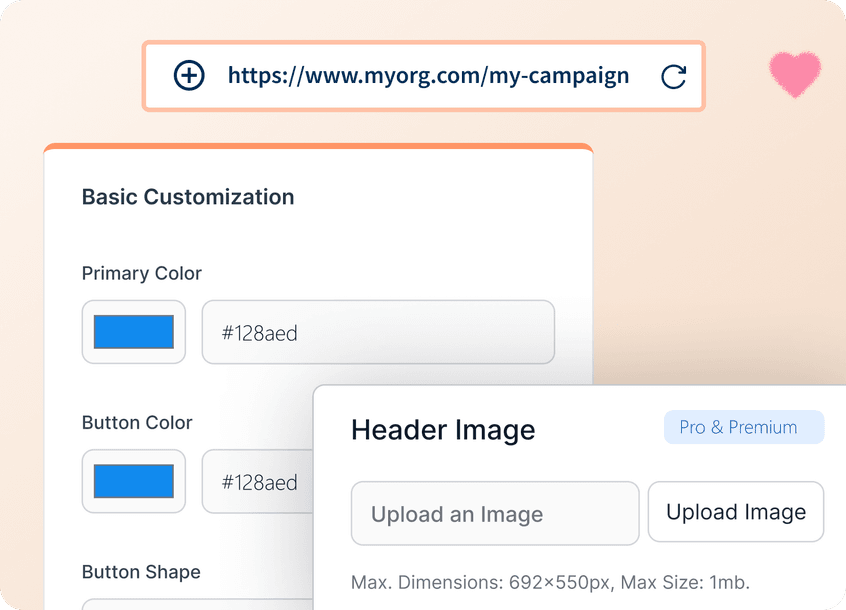Open the Primary Color swatch picker
This screenshot has height=610, width=846.
[134, 332]
